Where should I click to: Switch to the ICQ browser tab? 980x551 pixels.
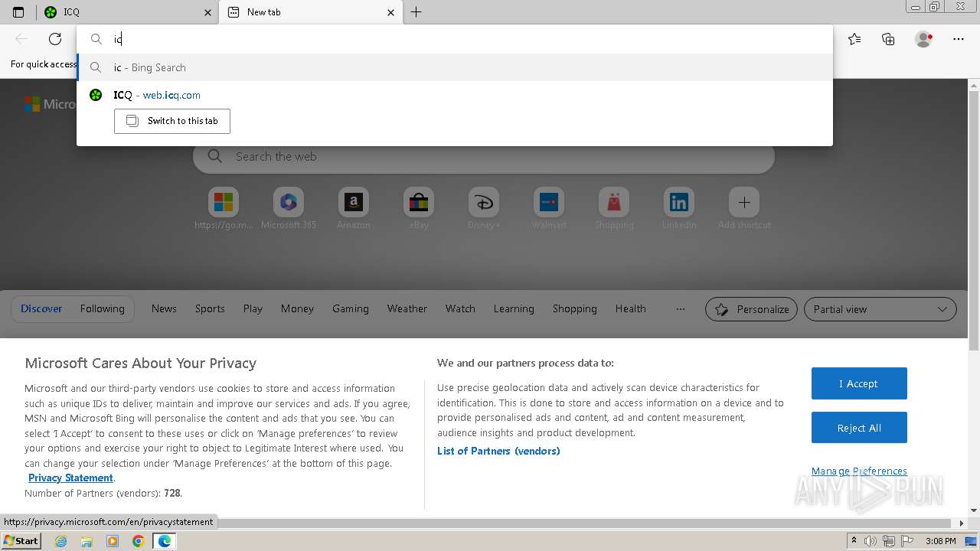pyautogui.click(x=126, y=12)
